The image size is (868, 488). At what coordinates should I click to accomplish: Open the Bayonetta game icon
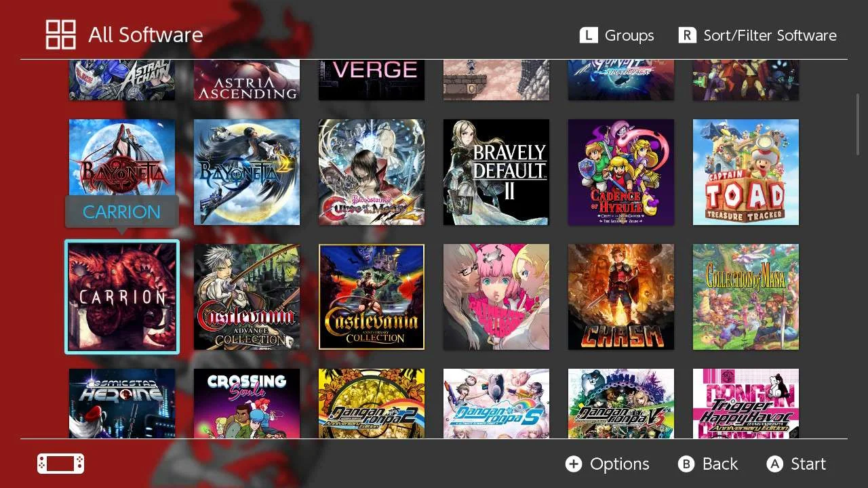point(122,172)
